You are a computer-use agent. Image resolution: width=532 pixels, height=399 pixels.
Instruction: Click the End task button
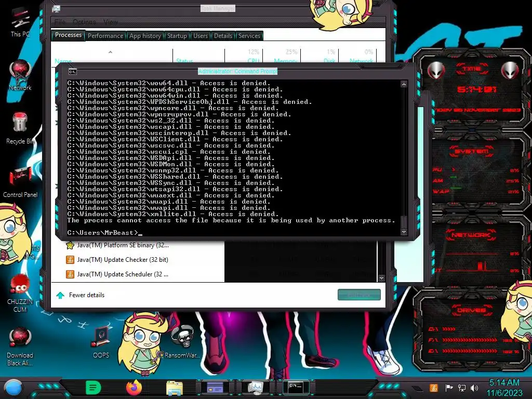coord(359,295)
